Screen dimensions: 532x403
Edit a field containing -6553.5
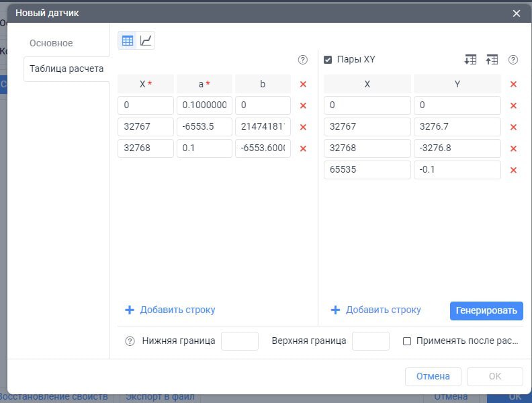204,126
